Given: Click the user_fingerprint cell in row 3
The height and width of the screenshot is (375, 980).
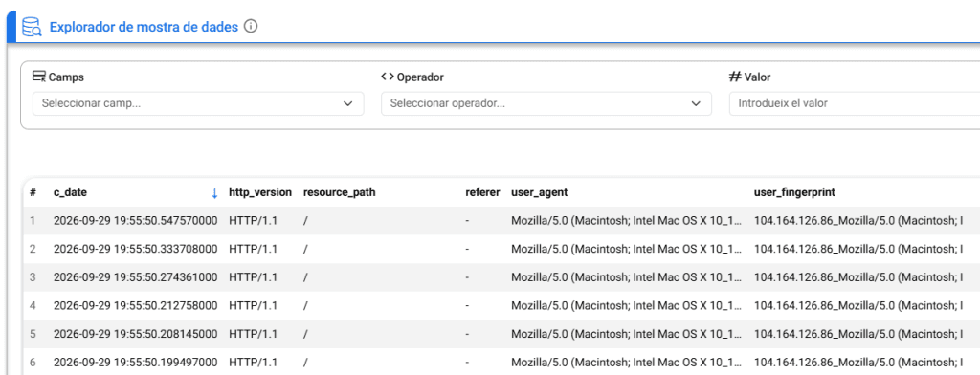Looking at the screenshot, I should (x=858, y=276).
